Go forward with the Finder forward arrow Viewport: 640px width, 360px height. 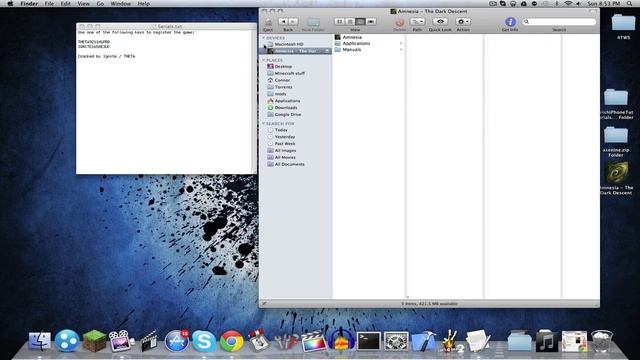(293, 22)
